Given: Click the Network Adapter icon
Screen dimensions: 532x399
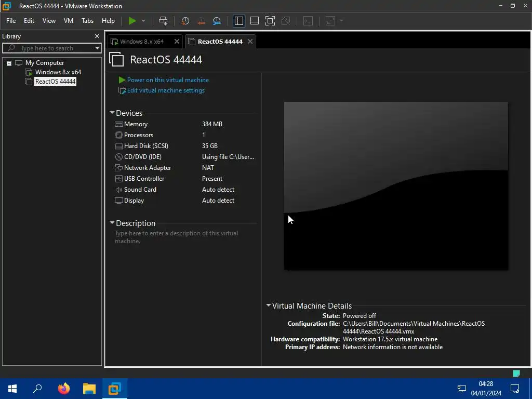Looking at the screenshot, I should point(119,168).
